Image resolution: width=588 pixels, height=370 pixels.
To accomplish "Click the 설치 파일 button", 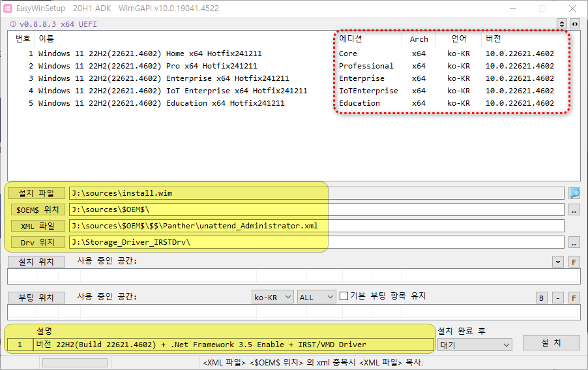I will (37, 193).
